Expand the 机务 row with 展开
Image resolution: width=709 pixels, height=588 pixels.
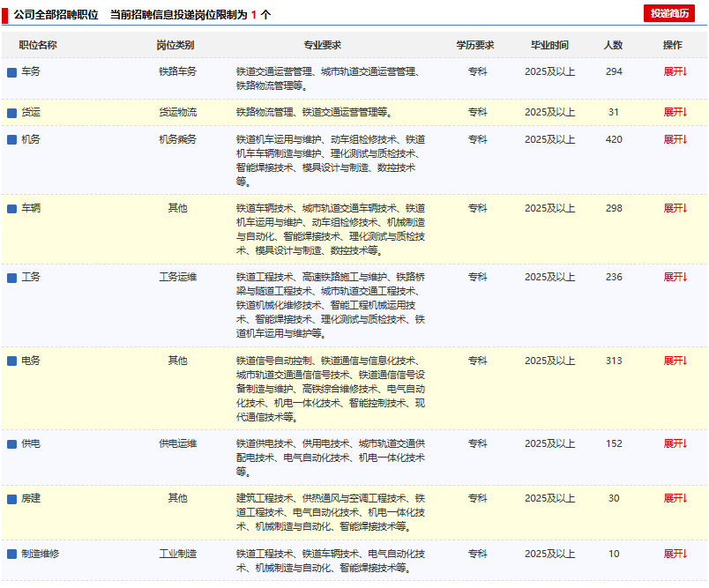click(x=675, y=139)
